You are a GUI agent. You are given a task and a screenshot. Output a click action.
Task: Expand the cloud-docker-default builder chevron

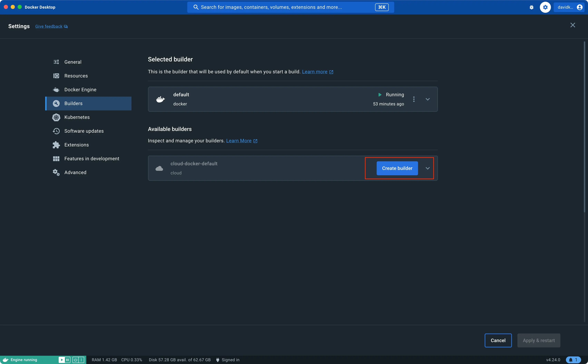click(427, 168)
